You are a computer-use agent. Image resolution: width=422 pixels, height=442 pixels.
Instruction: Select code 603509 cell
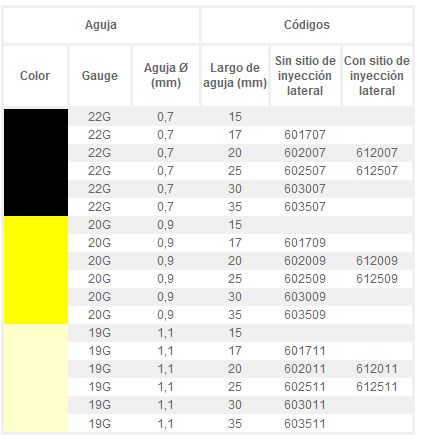[305, 315]
